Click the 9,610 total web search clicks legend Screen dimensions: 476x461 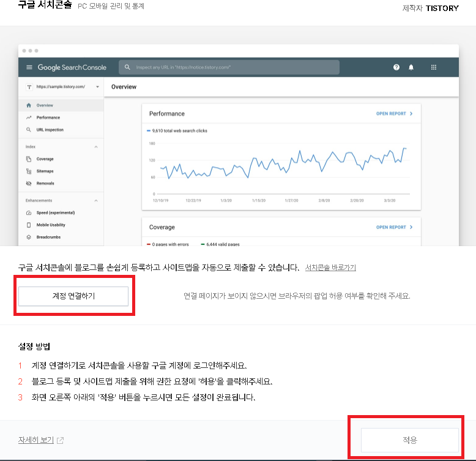coord(177,131)
